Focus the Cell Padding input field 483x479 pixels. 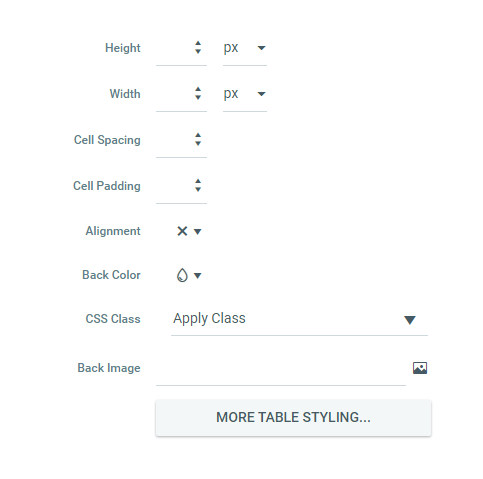[x=175, y=186]
